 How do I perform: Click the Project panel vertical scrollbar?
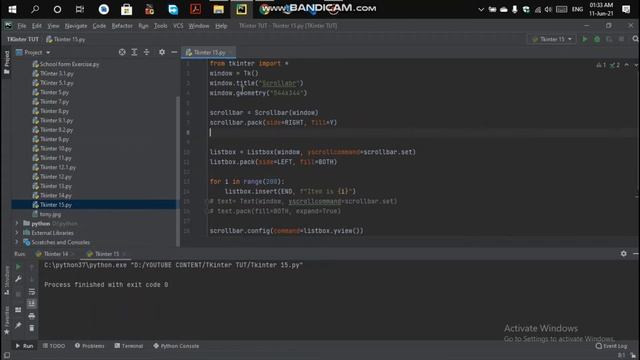(178, 171)
